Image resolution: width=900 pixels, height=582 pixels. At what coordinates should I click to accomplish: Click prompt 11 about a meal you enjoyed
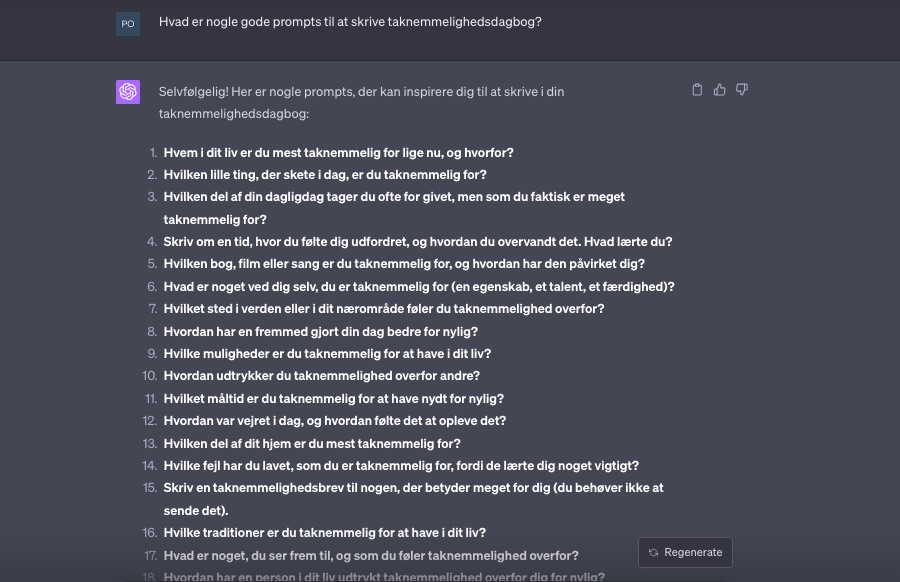click(333, 398)
